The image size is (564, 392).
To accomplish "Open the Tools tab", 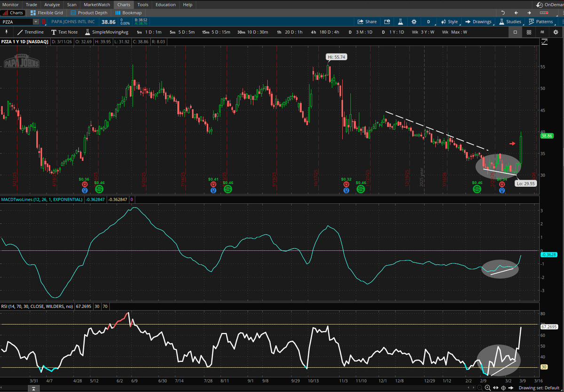I will 143,4.
